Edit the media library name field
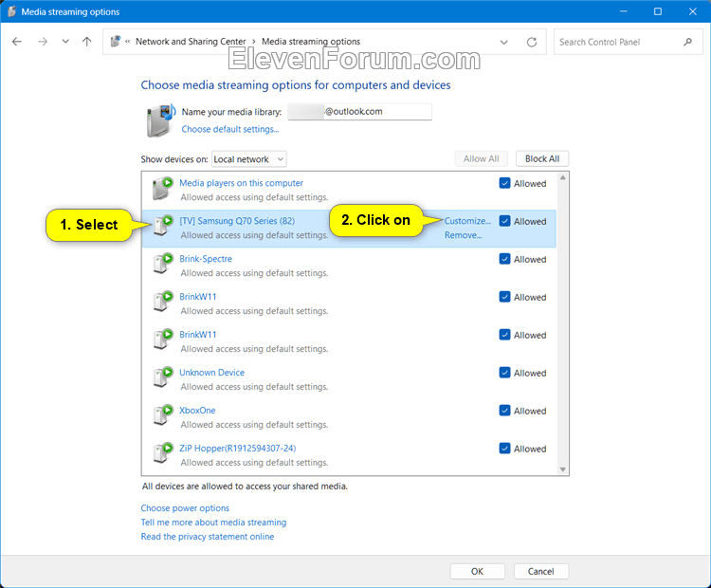 (359, 112)
